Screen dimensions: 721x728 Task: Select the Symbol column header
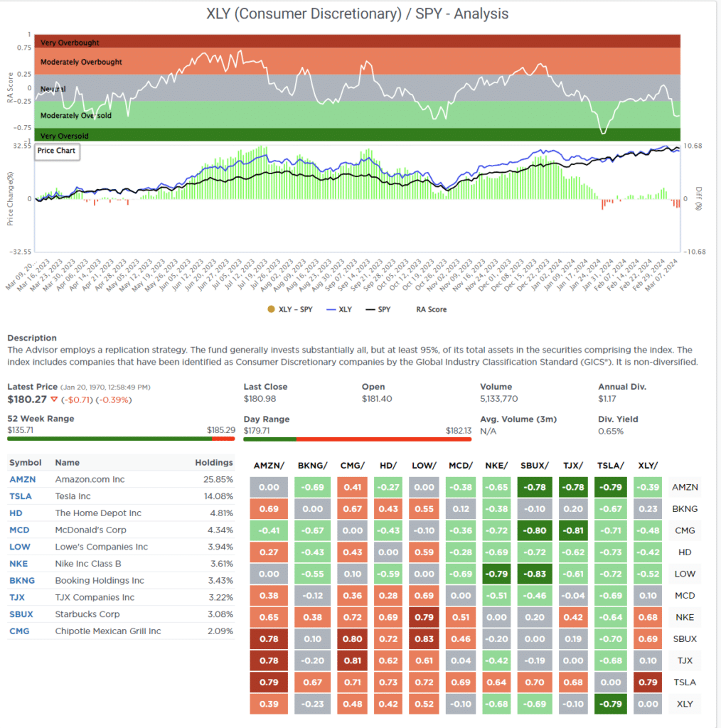click(25, 462)
